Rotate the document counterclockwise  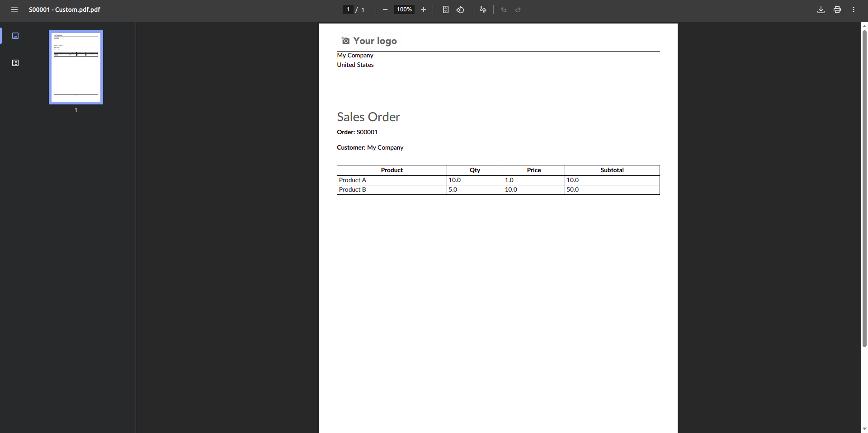pyautogui.click(x=460, y=9)
